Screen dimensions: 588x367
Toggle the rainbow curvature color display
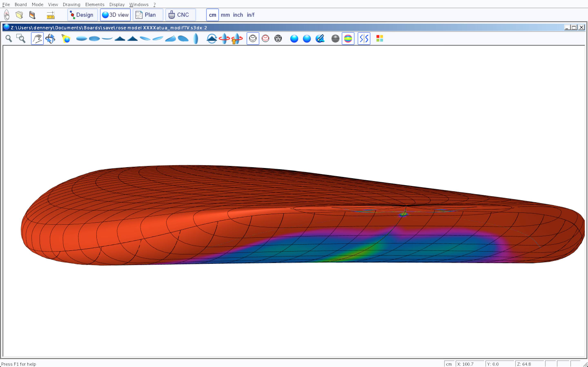pos(348,39)
